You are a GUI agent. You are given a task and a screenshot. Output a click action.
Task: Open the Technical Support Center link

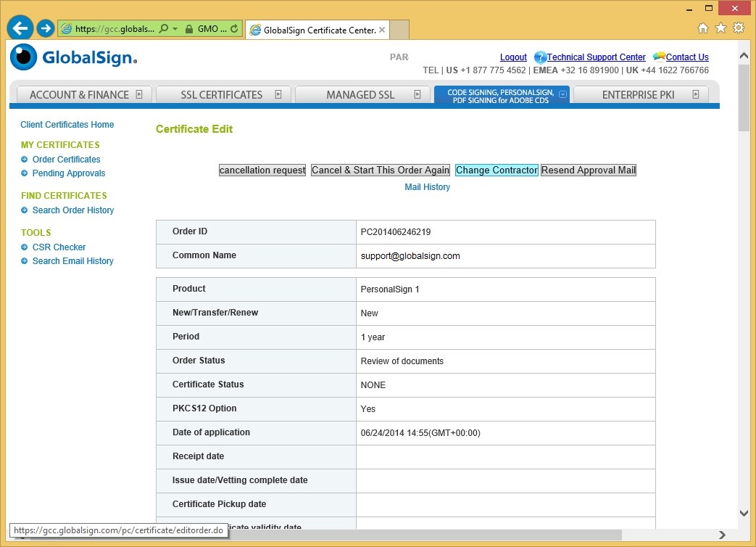pos(596,57)
